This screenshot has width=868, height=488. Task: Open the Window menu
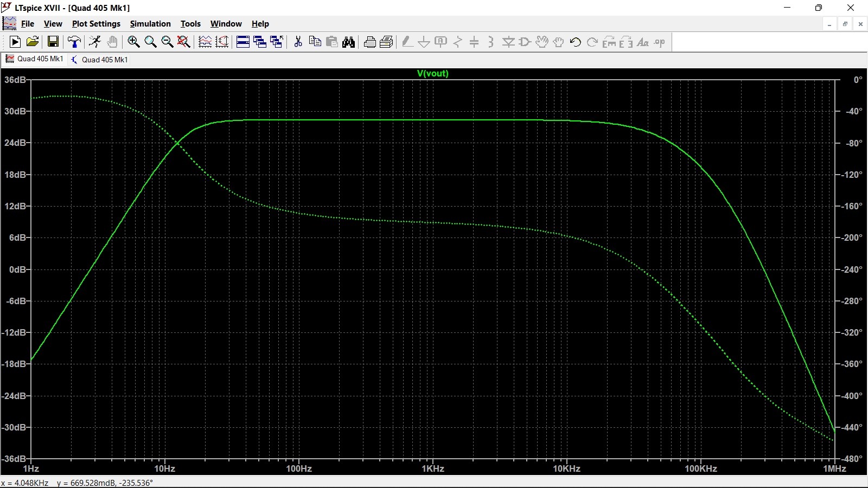(226, 24)
